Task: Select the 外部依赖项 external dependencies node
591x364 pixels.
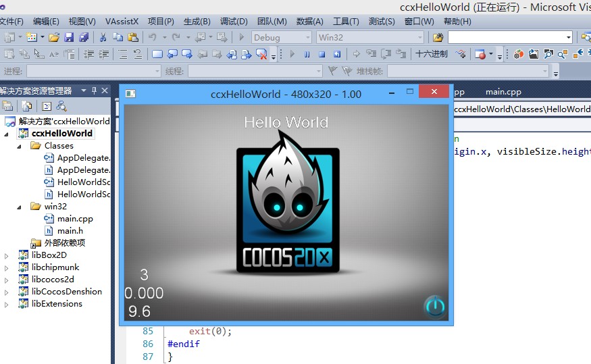Action: click(x=64, y=242)
